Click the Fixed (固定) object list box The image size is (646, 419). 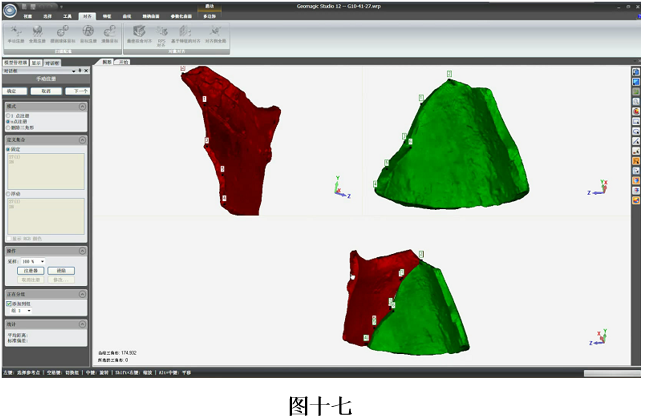coord(46,171)
